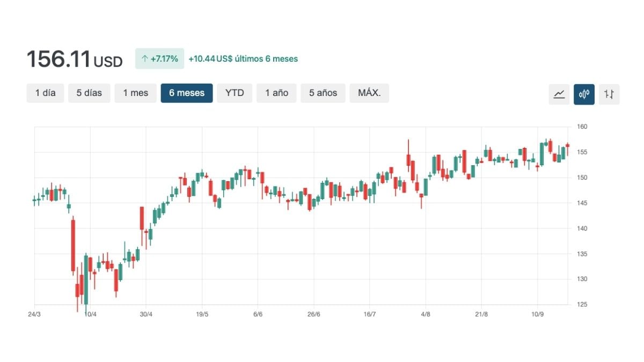Click the 156.11 USD price heading

pos(75,60)
